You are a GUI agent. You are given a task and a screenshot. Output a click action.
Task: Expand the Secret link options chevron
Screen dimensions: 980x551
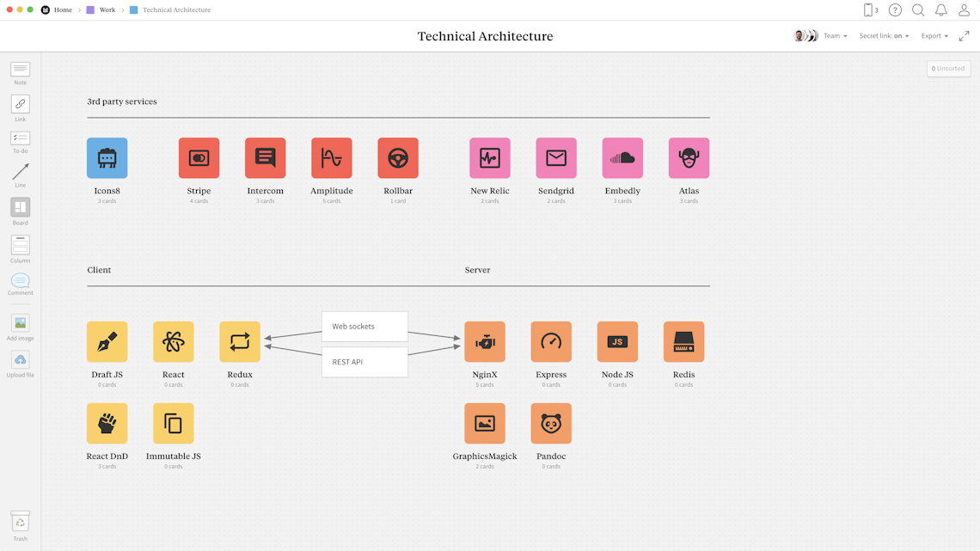(907, 35)
